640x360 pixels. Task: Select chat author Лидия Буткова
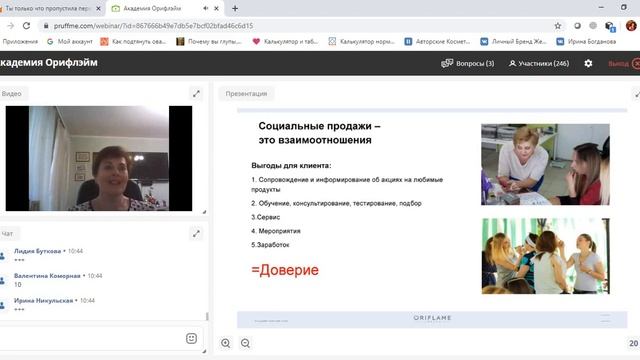point(37,251)
